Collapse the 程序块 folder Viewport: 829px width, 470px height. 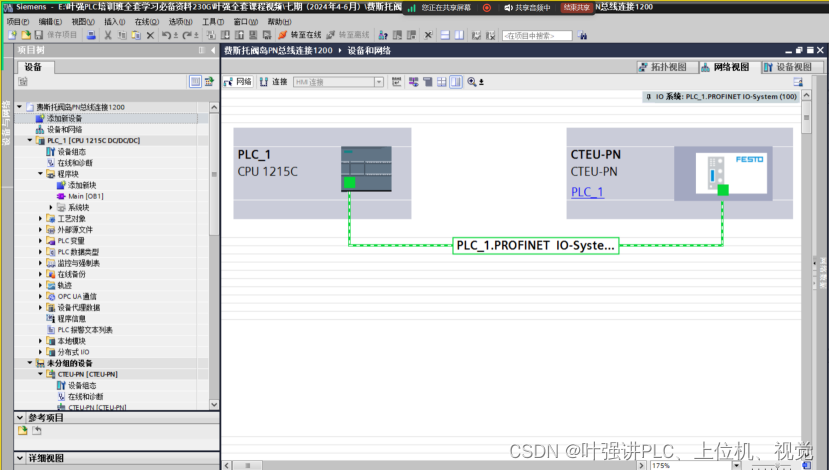point(41,173)
